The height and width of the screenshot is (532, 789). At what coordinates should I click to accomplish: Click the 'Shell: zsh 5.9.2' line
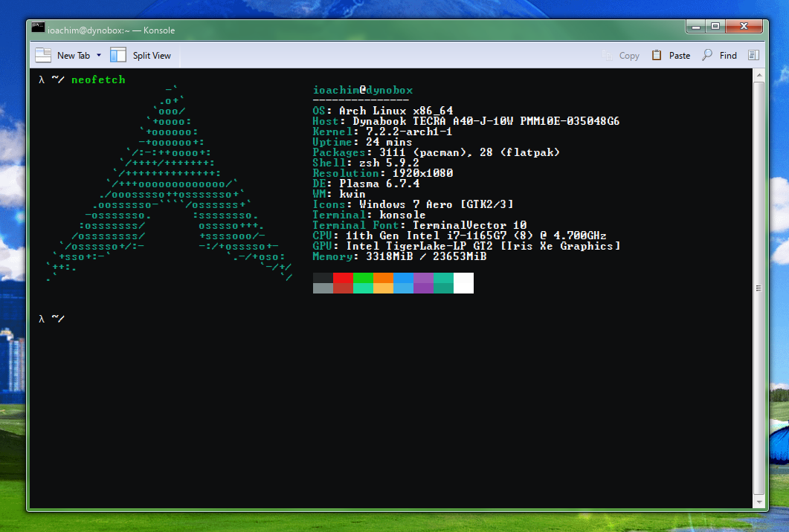(x=366, y=163)
